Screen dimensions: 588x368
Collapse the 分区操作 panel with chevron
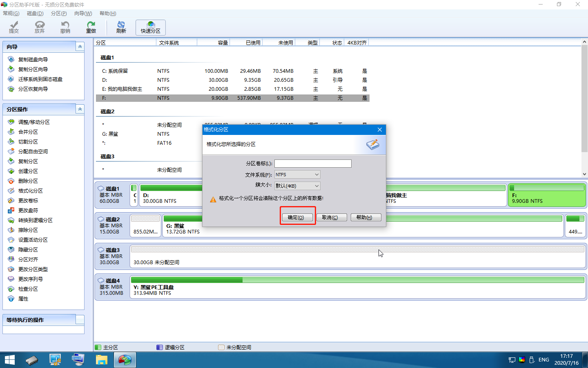[x=80, y=109]
